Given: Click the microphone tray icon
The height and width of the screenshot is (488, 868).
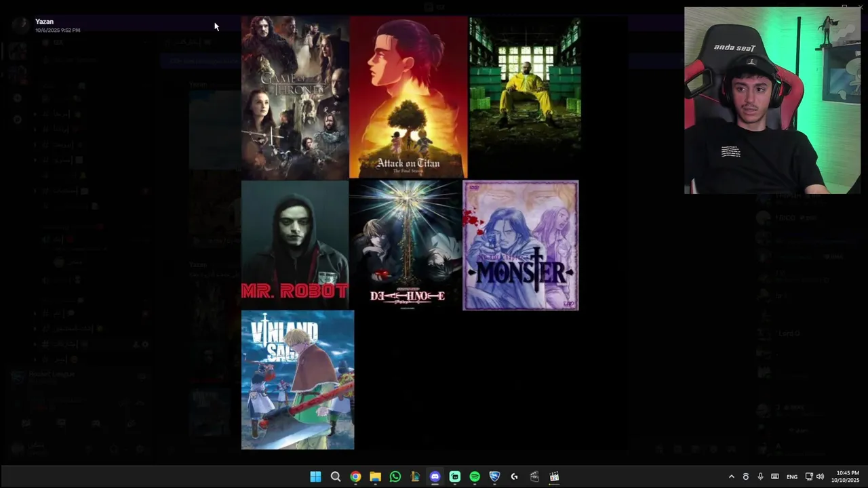Looking at the screenshot, I should pyautogui.click(x=760, y=476).
